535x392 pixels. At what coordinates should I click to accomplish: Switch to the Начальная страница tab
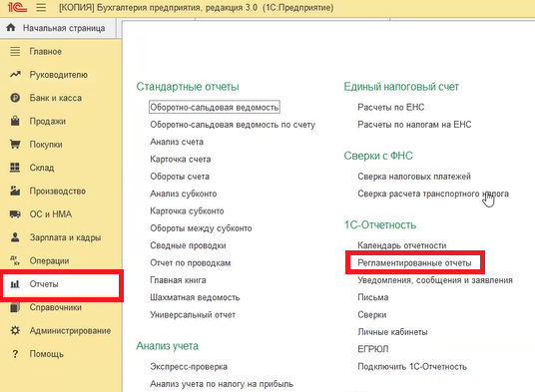click(x=58, y=28)
